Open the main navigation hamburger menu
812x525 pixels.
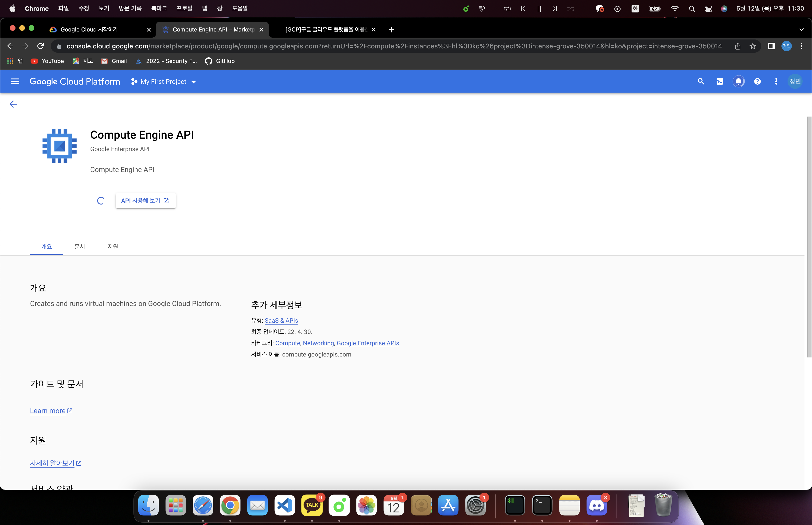click(15, 82)
